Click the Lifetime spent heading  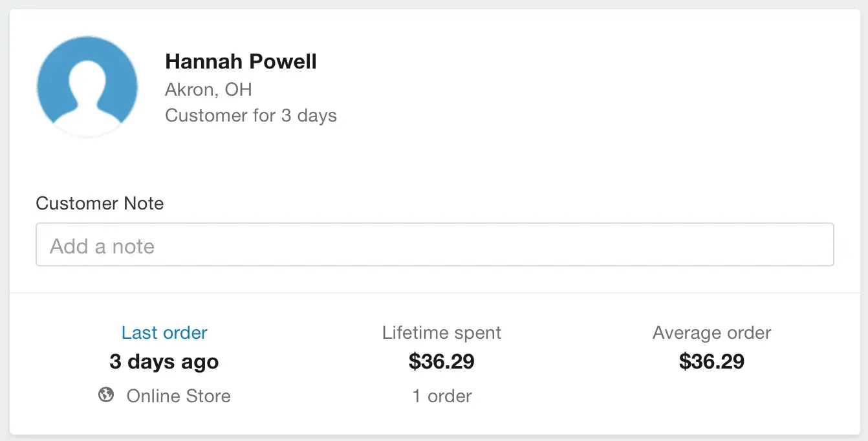tap(442, 333)
